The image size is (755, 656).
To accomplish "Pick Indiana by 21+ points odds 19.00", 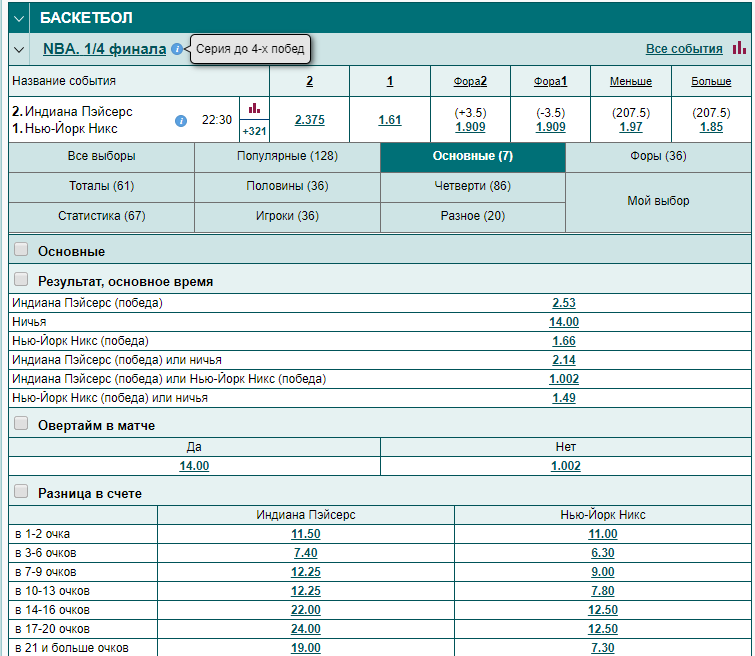I will point(306,648).
